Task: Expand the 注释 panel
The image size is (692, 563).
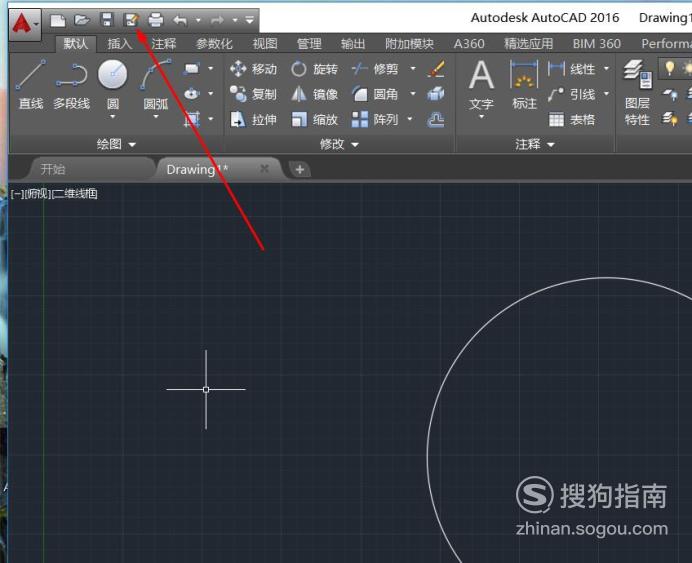Action: coord(534,144)
